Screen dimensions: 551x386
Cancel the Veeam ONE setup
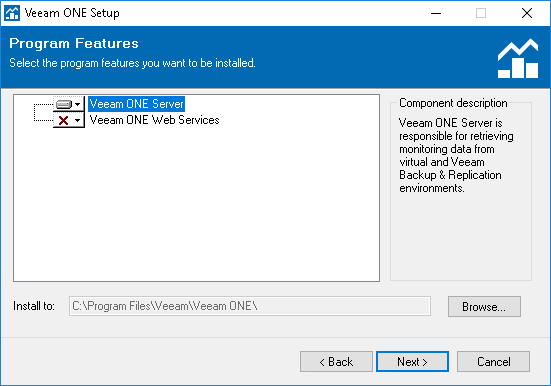tap(493, 361)
